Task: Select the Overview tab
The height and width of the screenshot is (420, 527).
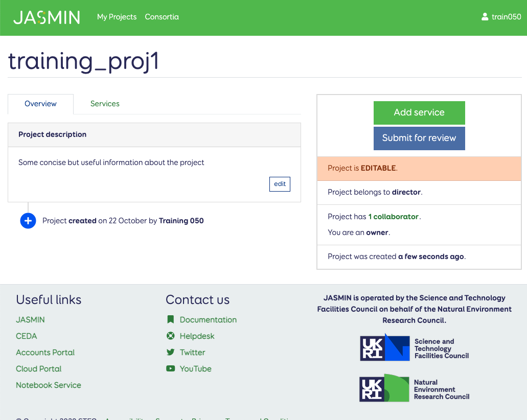Action: coord(40,104)
